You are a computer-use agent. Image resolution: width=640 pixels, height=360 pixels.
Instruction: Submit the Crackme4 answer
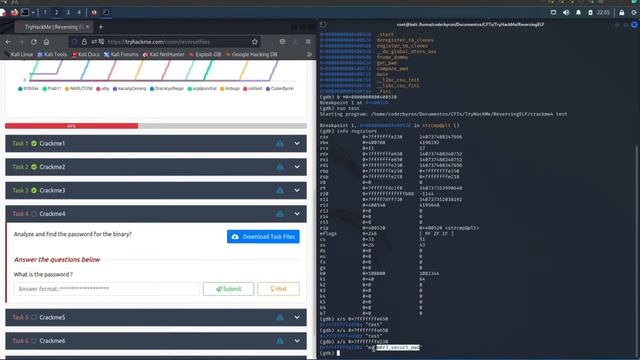(x=229, y=289)
